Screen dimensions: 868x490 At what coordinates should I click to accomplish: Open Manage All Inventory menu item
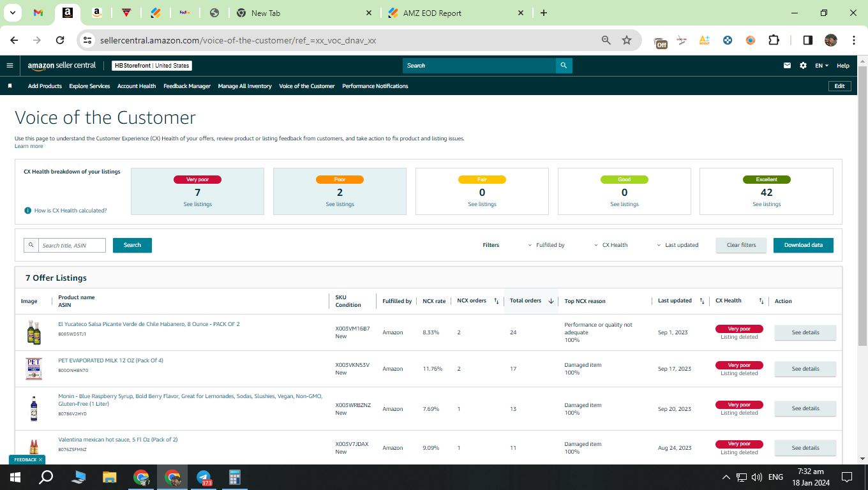click(x=244, y=86)
